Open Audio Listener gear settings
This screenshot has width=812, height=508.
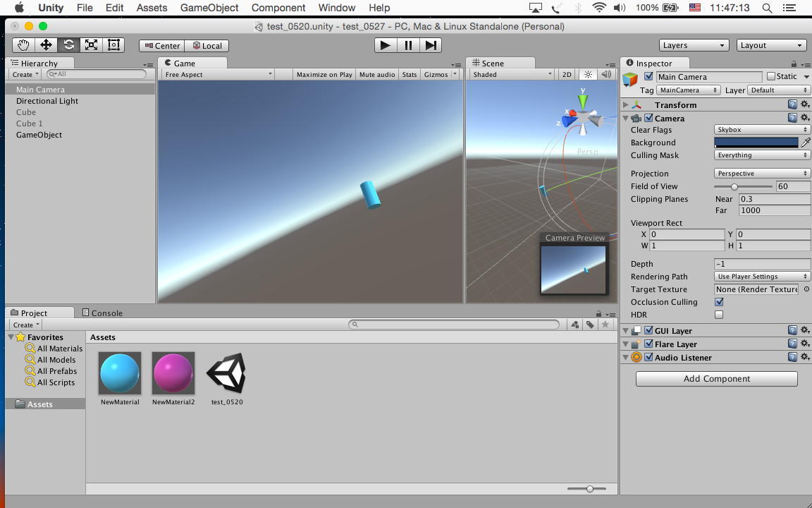(x=805, y=357)
